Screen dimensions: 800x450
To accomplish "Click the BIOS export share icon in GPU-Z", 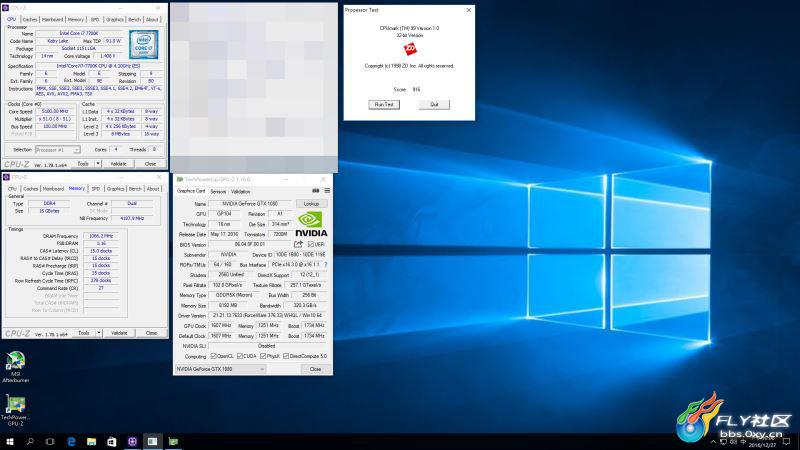I will (298, 244).
